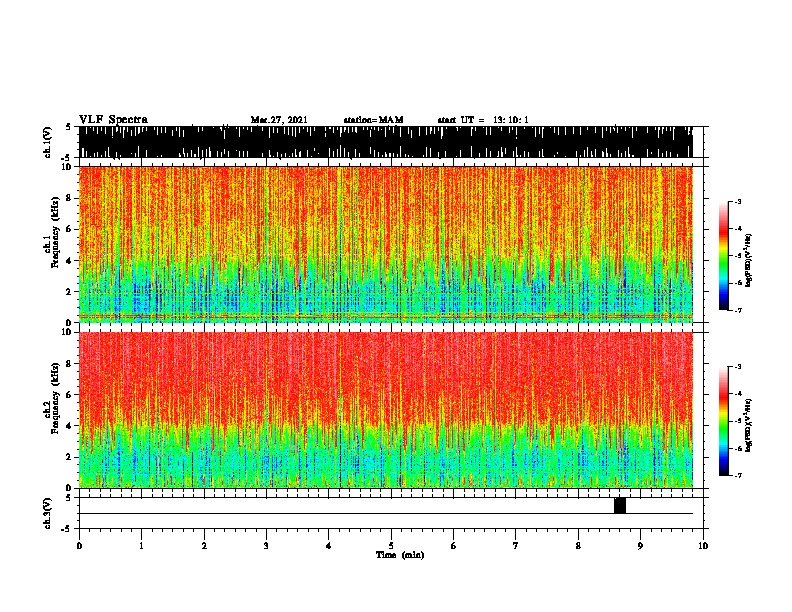
Task: Click the ch.2 PSD color scale bar
Action: click(723, 421)
